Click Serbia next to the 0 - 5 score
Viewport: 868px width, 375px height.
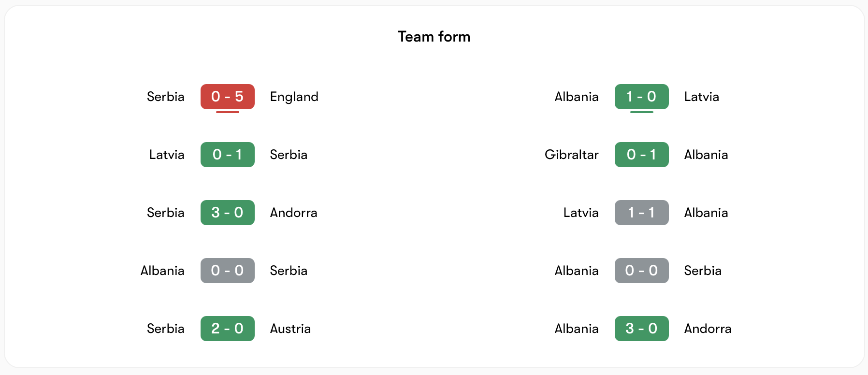tap(165, 97)
